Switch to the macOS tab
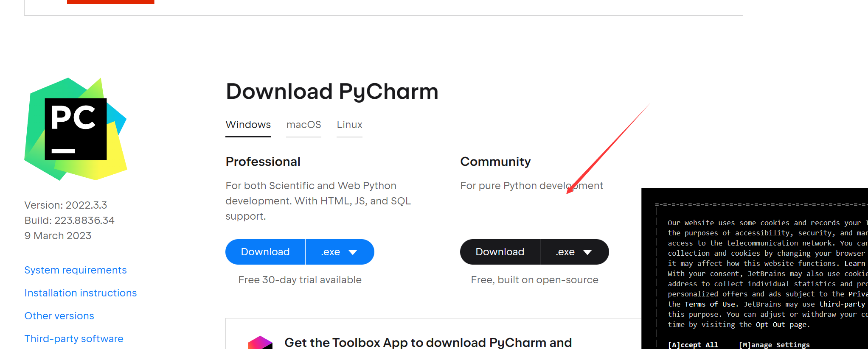Screen dimensions: 868x349 303,125
